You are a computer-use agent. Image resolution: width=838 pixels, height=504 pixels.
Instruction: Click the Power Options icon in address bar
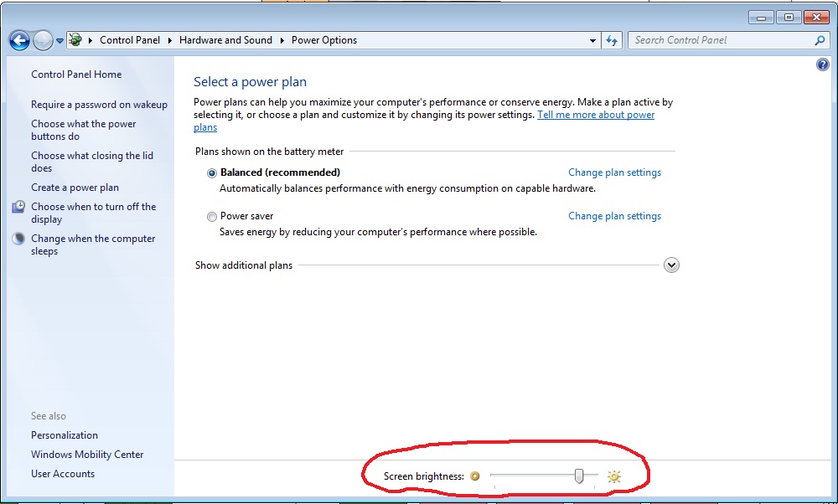click(75, 39)
